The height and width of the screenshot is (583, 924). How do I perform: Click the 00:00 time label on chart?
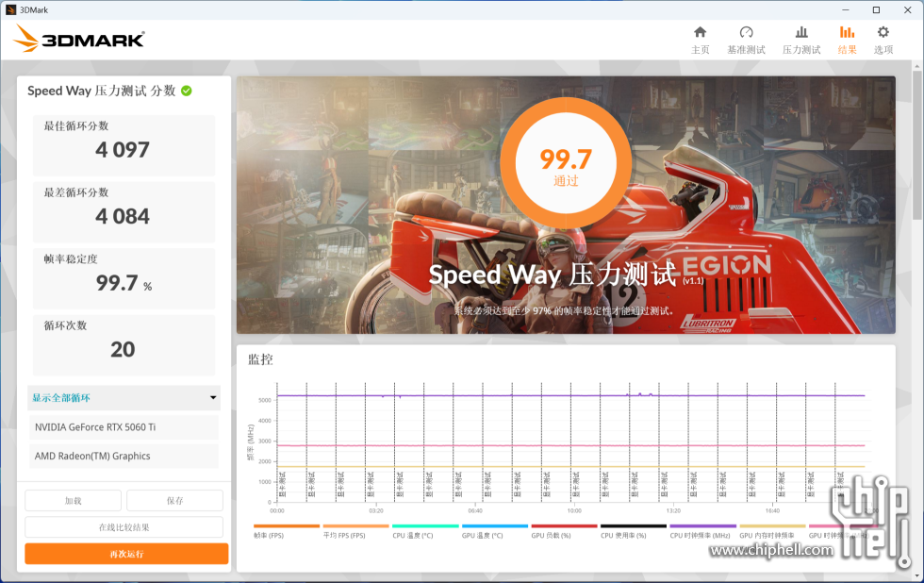click(277, 510)
